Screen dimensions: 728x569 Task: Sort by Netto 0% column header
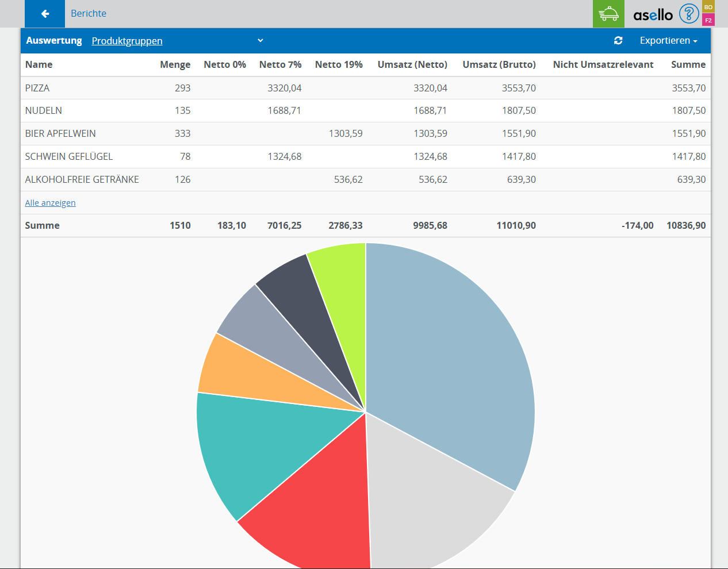click(x=225, y=64)
